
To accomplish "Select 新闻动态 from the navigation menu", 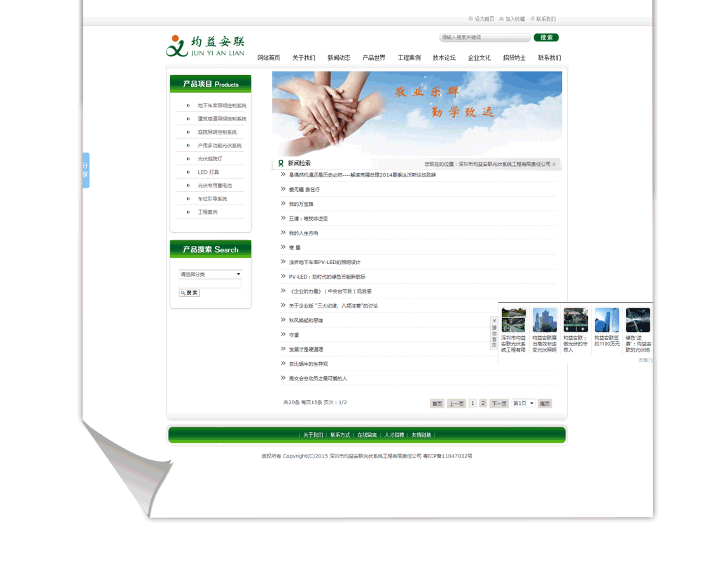I will 339,58.
